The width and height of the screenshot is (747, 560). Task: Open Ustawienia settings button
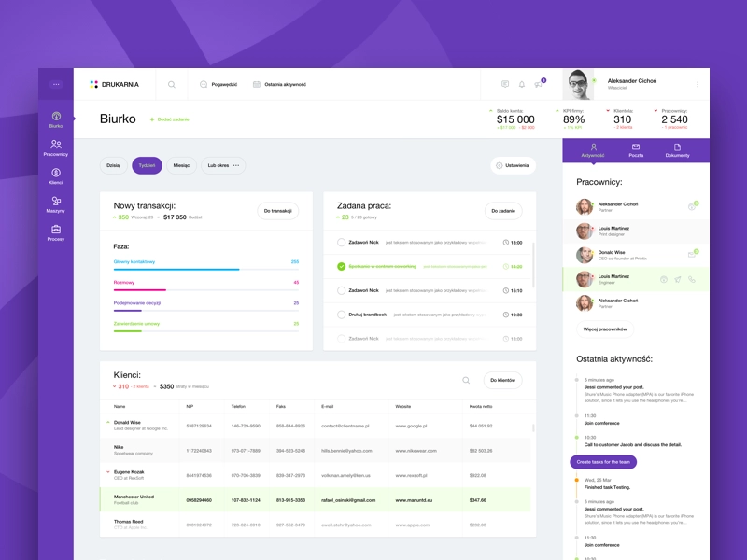513,165
